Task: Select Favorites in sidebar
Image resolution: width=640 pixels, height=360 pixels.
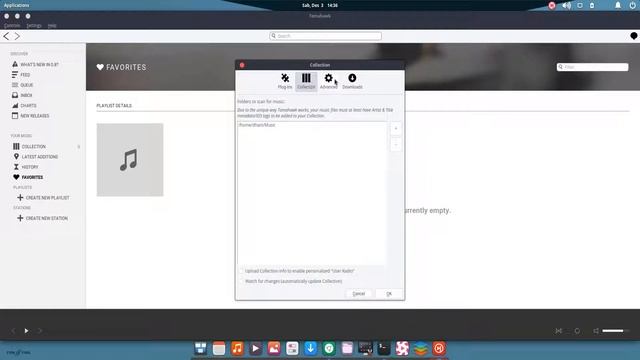Action: [28, 177]
